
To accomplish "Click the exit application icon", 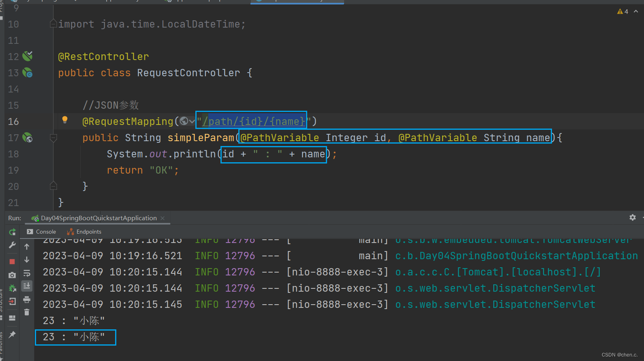I will coord(12,301).
